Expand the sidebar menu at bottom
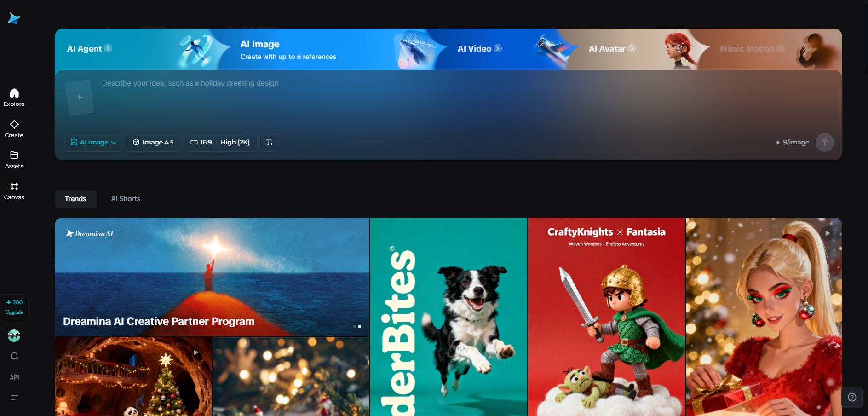Screen dimensions: 868x416 tap(14, 398)
